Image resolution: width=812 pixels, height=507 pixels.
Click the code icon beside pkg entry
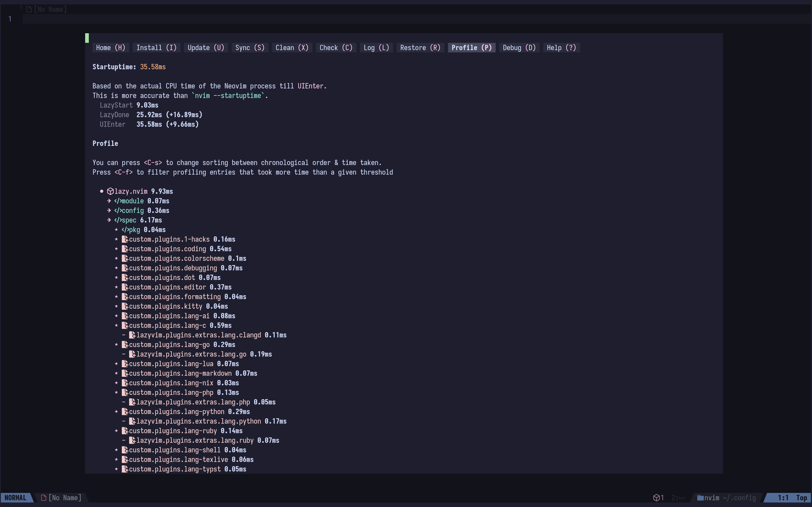(x=125, y=230)
